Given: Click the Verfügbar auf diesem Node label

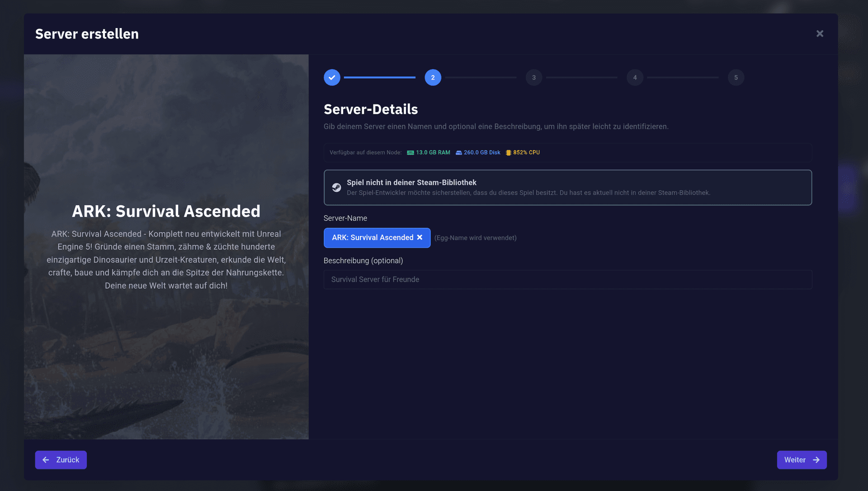Looking at the screenshot, I should point(365,152).
